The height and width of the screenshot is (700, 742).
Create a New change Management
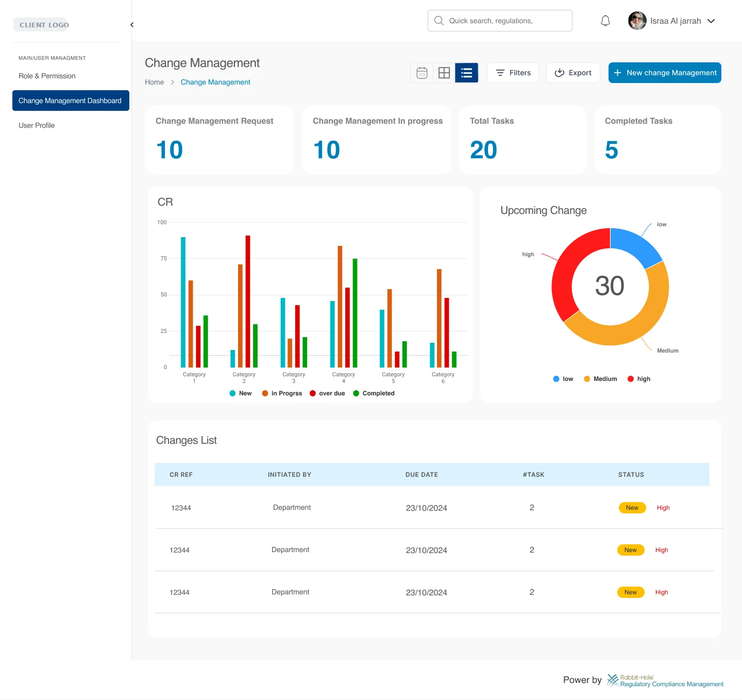tap(665, 73)
